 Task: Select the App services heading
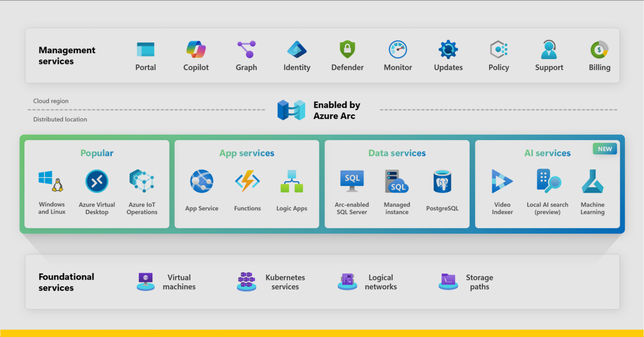click(247, 153)
